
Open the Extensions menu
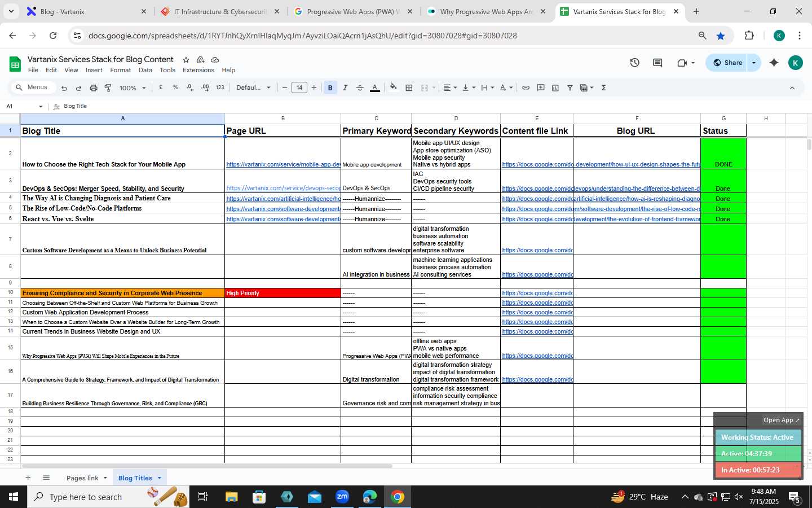(198, 71)
